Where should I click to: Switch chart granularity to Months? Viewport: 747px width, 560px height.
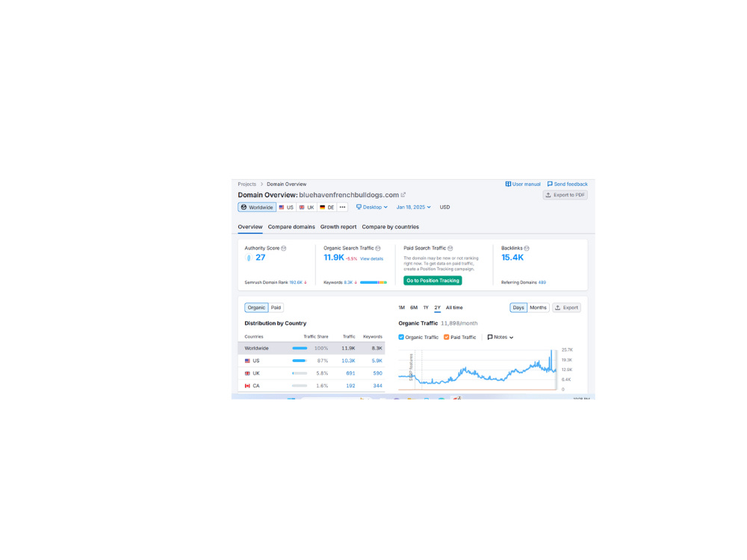(539, 308)
